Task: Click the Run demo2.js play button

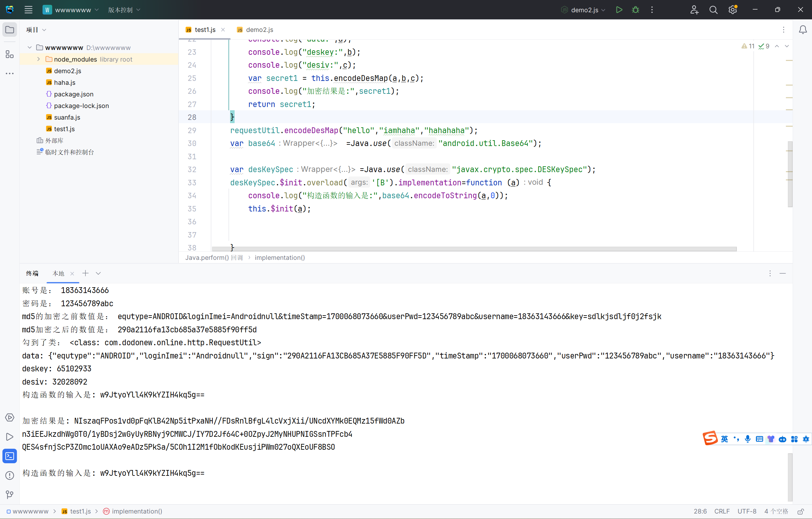Action: tap(619, 10)
